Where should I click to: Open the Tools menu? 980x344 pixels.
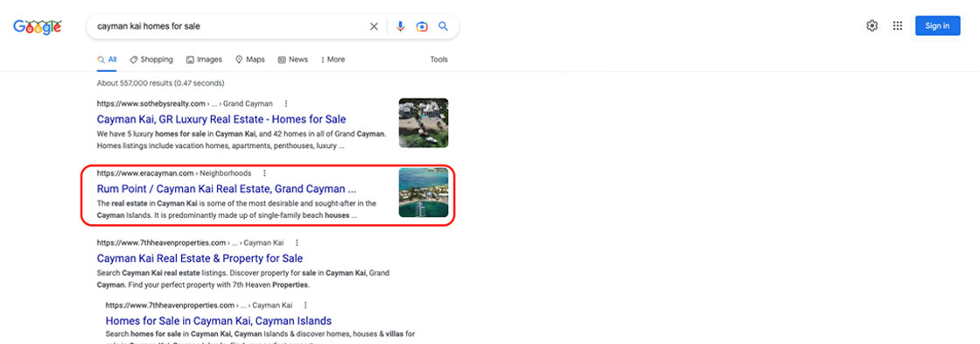click(438, 60)
